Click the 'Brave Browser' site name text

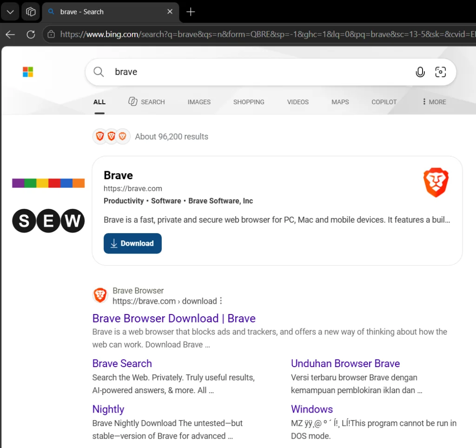(138, 291)
